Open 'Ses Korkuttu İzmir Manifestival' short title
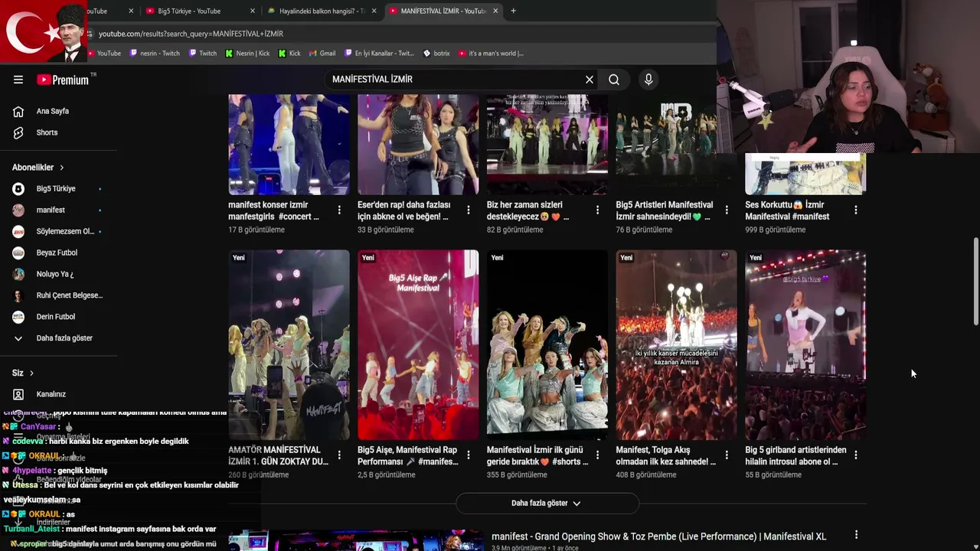980x551 pixels. 787,210
